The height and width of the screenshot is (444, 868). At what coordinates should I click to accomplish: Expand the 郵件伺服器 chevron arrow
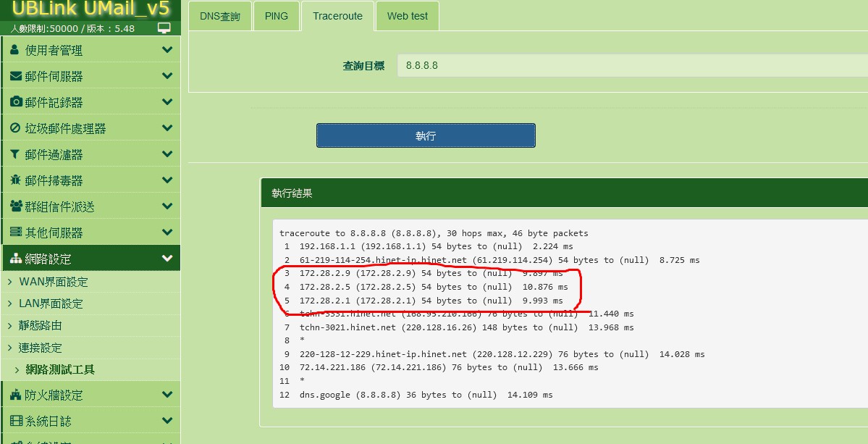point(167,76)
